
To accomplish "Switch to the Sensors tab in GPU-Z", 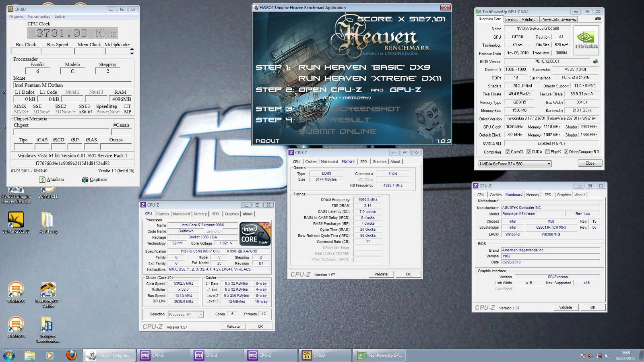I will 512,19.
